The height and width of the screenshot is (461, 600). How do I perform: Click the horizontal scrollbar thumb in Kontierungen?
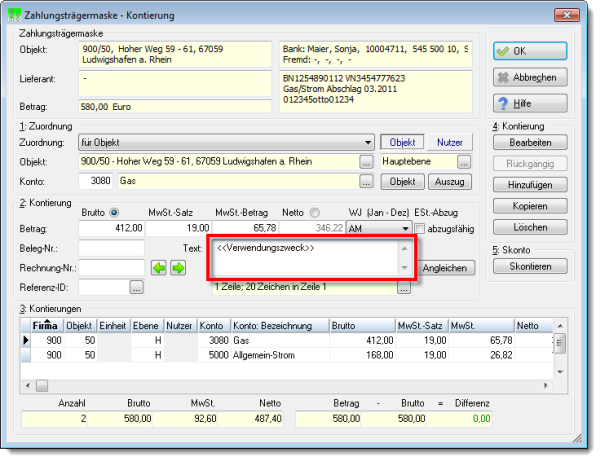[42, 386]
